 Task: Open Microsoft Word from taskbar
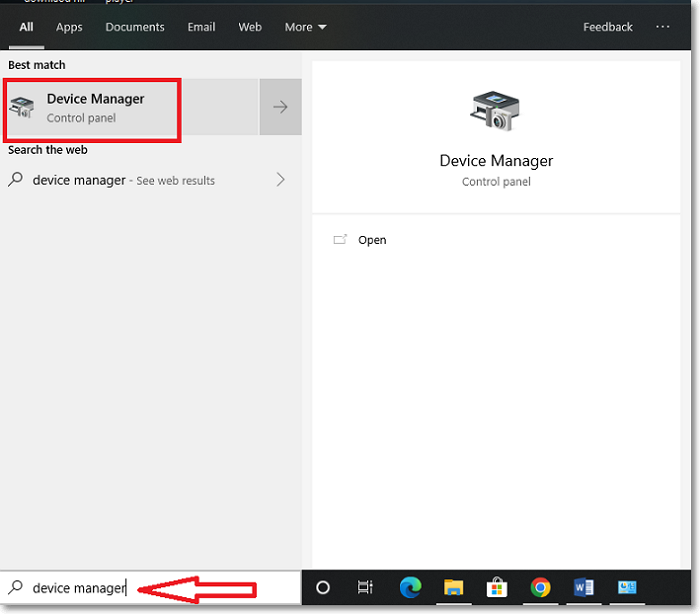[x=583, y=588]
